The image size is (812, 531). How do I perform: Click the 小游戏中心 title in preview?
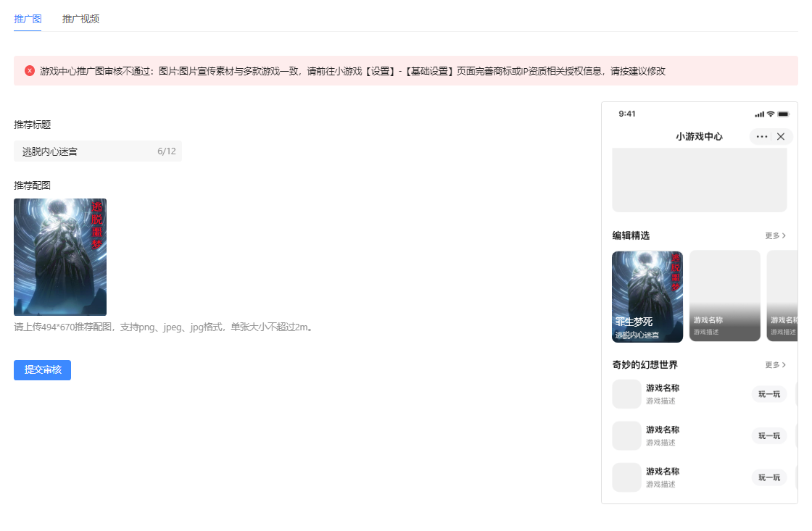[699, 137]
